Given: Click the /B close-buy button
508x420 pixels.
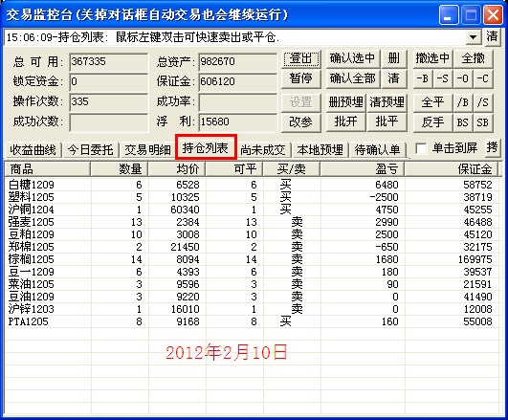Looking at the screenshot, I should coord(463,102).
